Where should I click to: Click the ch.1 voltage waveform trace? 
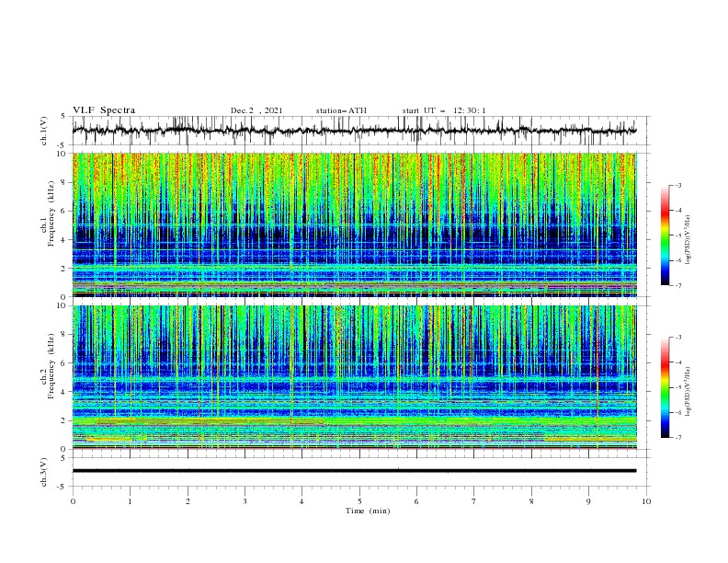[354, 131]
